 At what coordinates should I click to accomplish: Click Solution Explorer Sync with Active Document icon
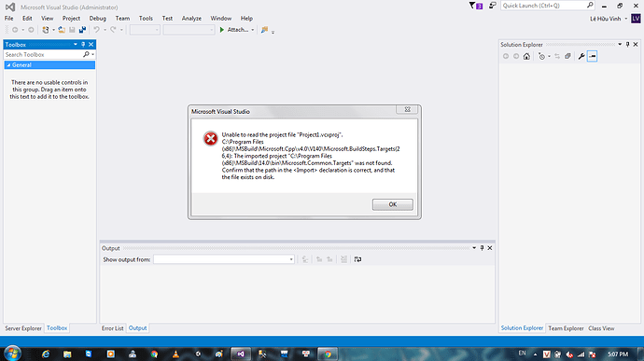[x=557, y=56]
